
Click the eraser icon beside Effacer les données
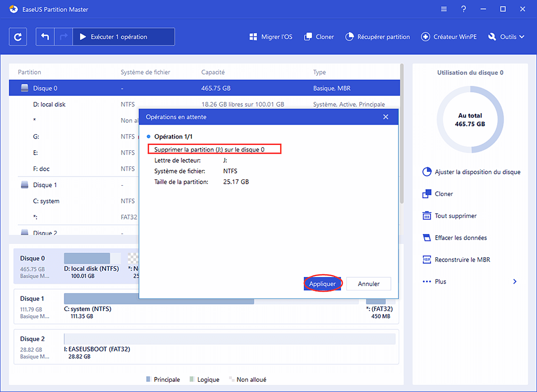coord(427,237)
